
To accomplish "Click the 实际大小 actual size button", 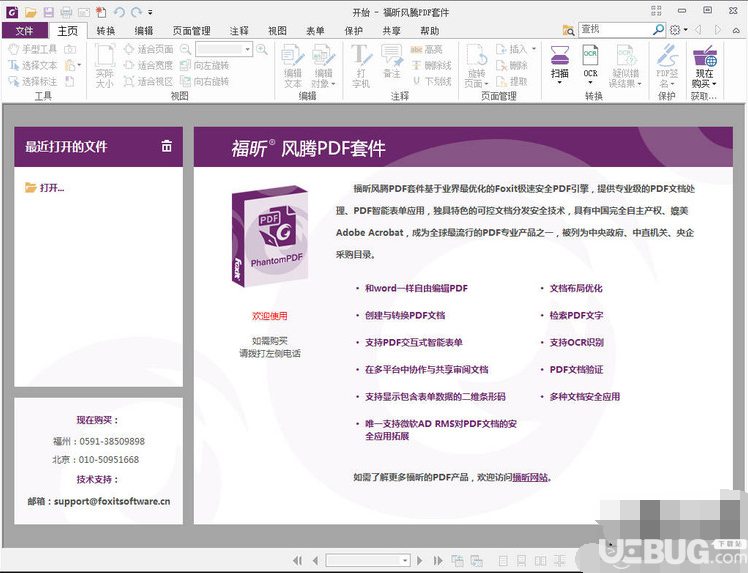I will tap(104, 66).
